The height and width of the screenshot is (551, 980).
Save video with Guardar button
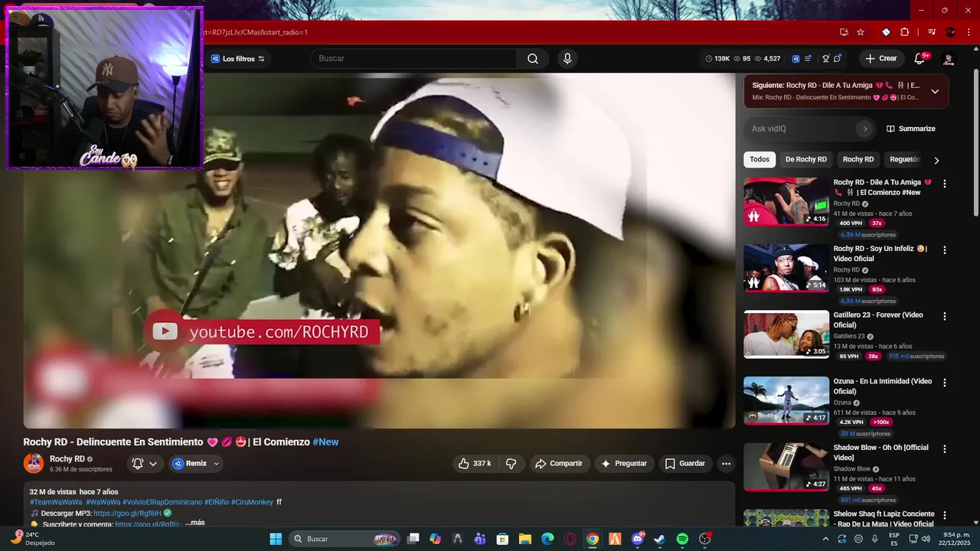pyautogui.click(x=685, y=464)
